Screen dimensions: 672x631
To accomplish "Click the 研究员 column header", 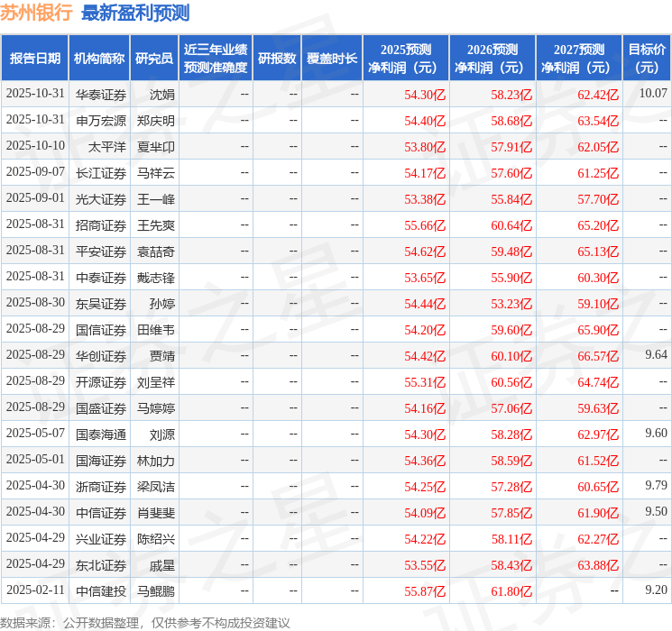I will click(x=154, y=59).
